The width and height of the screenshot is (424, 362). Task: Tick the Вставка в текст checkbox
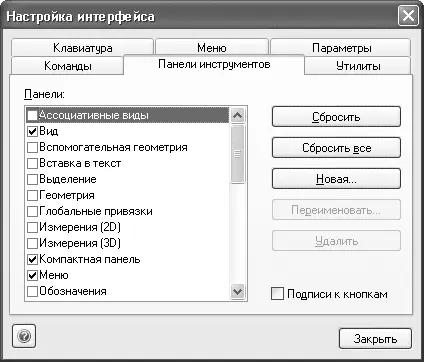32,163
